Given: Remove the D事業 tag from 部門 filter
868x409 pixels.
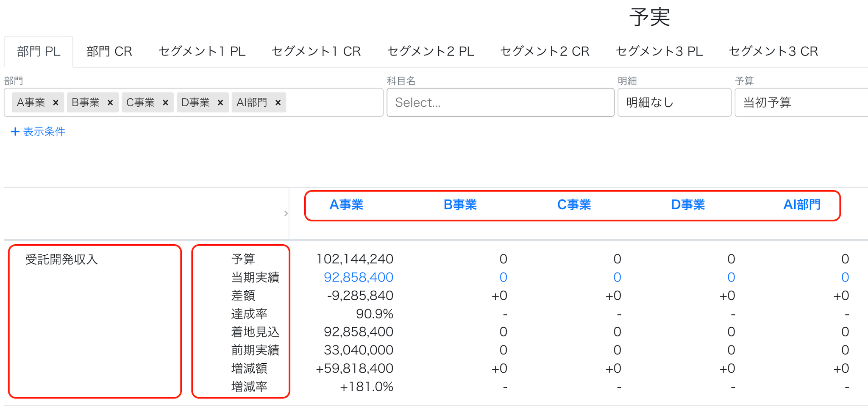Looking at the screenshot, I should point(220,102).
